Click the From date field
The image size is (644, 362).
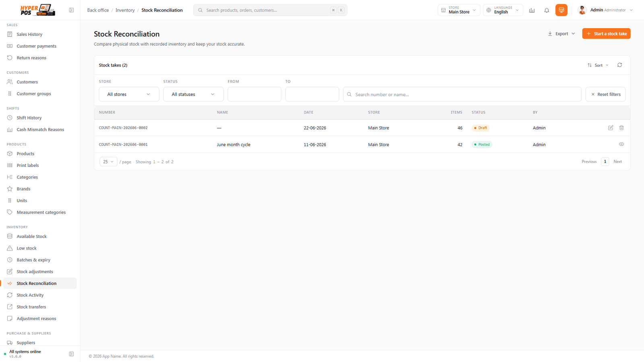click(x=254, y=94)
